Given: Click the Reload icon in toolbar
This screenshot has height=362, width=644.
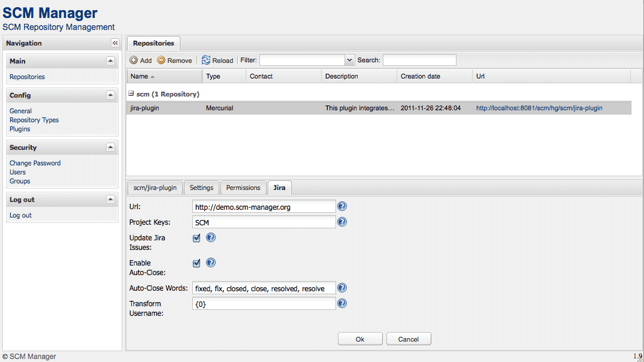Looking at the screenshot, I should coord(206,60).
